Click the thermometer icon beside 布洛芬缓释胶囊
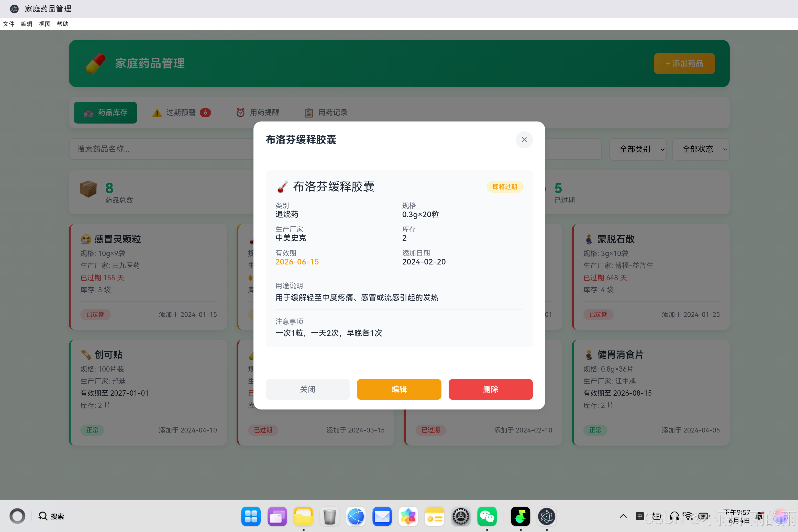This screenshot has width=798, height=532. coord(282,187)
